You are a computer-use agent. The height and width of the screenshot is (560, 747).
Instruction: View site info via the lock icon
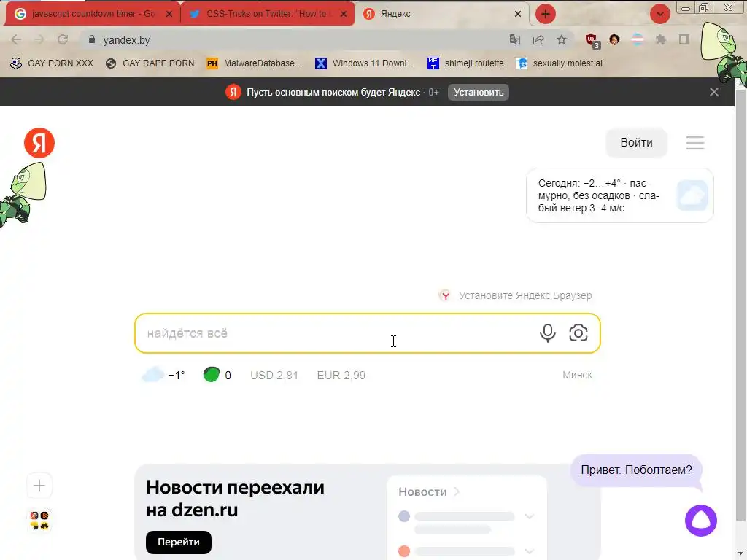[x=92, y=39]
